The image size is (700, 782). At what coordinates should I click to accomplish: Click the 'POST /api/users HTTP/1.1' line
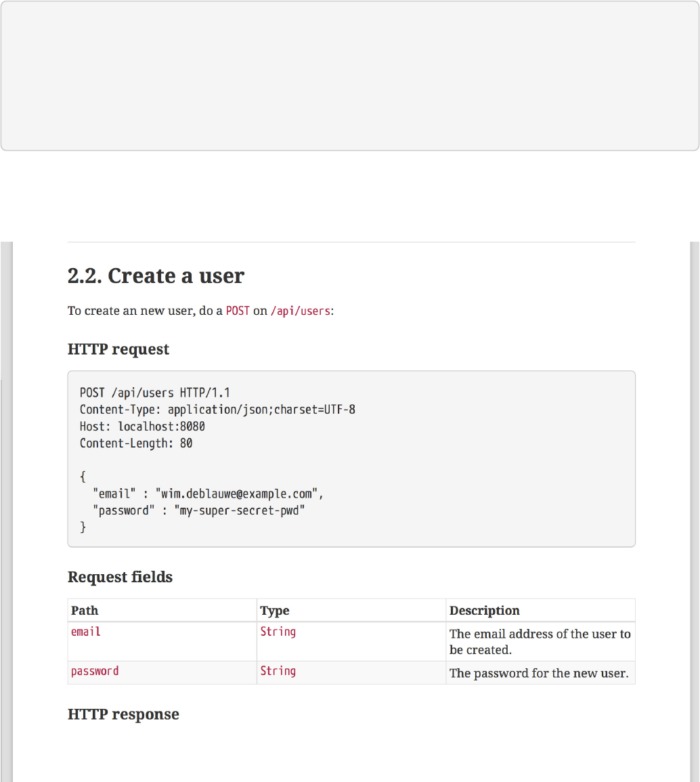[x=154, y=393]
